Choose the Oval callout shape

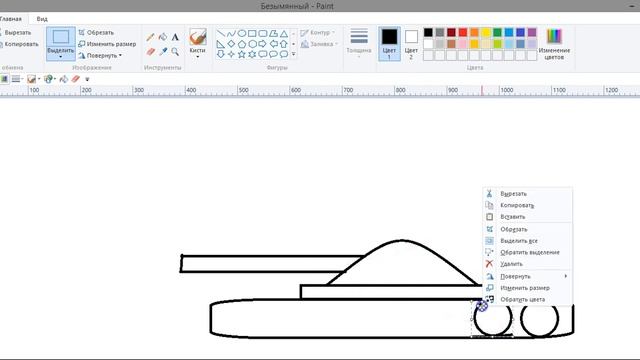[x=273, y=54]
